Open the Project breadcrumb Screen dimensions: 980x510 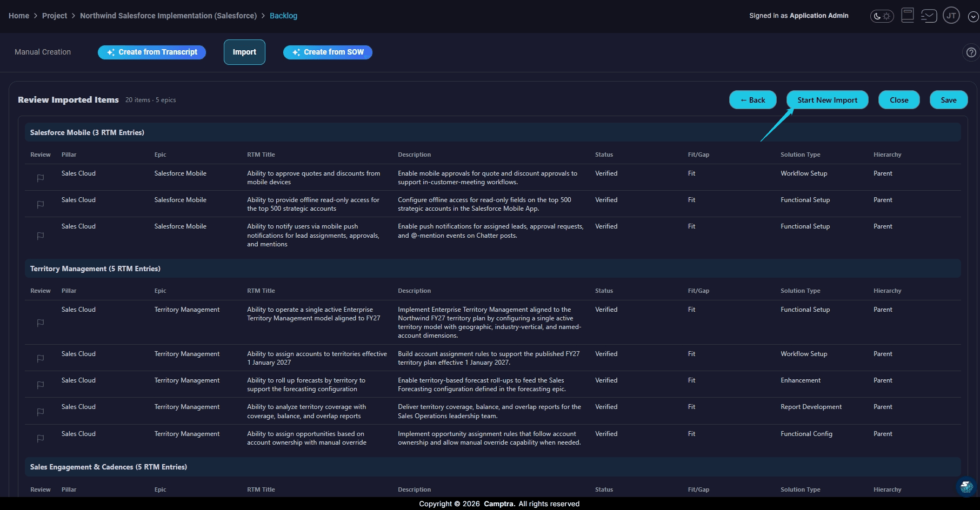point(55,16)
